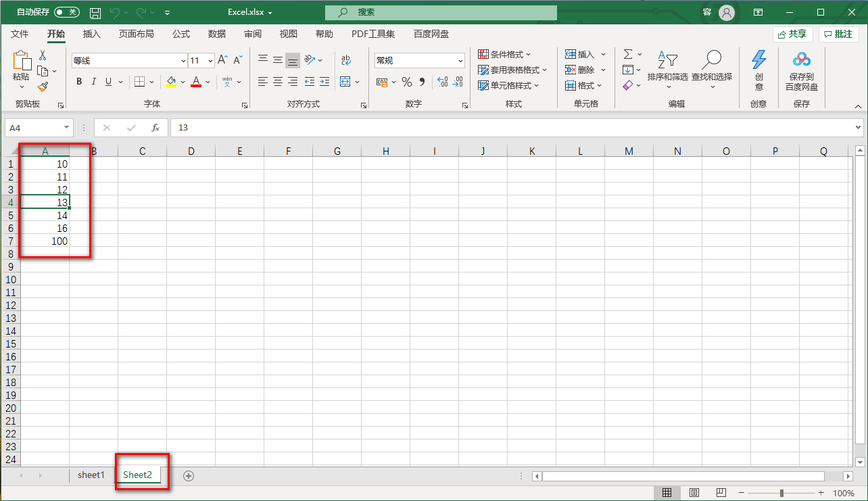Click the search box in title bar
868x501 pixels.
441,12
